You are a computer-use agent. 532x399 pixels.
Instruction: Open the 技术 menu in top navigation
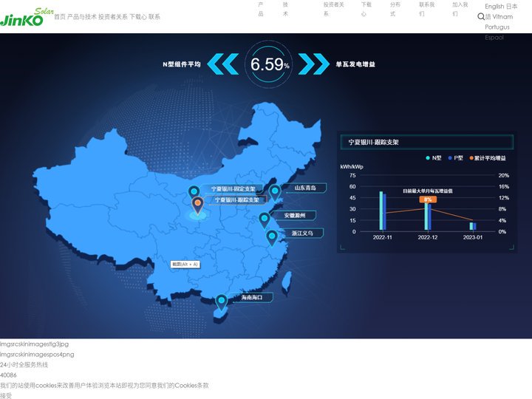pyautogui.click(x=285, y=9)
